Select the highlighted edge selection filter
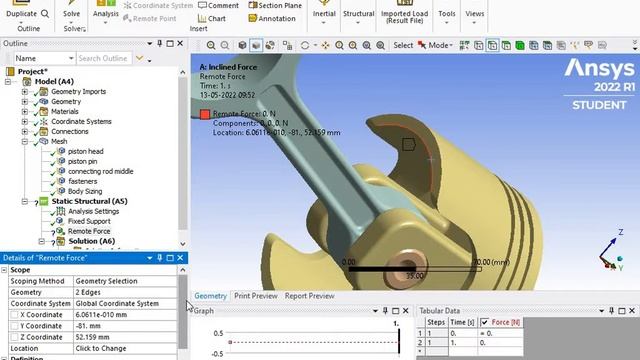The width and height of the screenshot is (640, 360). pyautogui.click(x=492, y=45)
